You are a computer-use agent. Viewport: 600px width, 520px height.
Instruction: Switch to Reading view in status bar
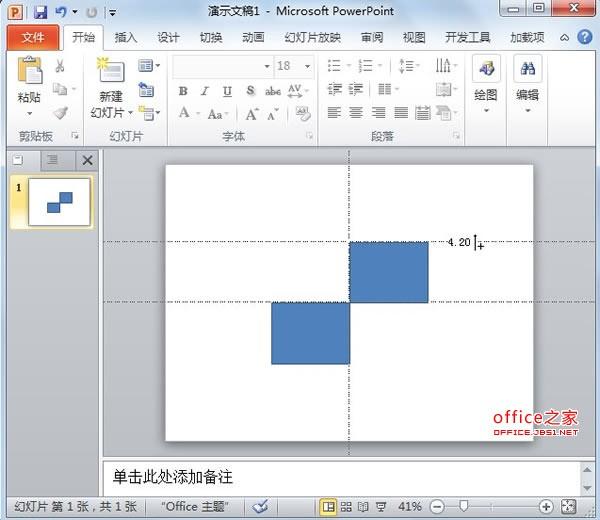[x=363, y=507]
